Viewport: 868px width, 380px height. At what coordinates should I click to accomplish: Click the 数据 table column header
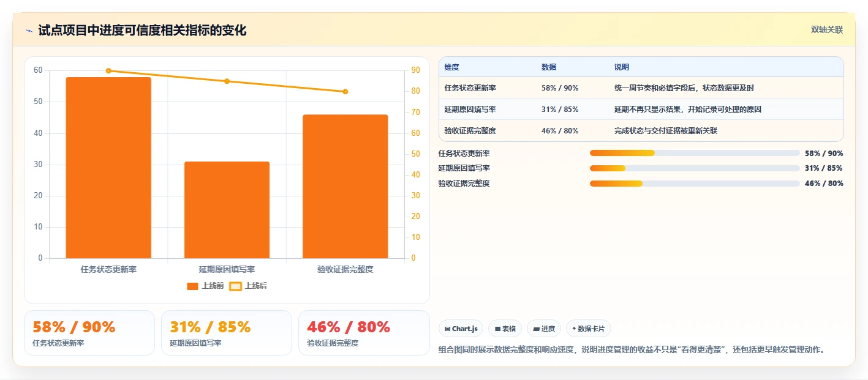(549, 67)
